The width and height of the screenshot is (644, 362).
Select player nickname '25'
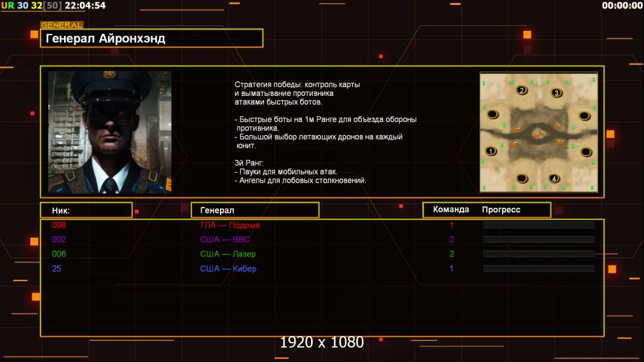57,268
